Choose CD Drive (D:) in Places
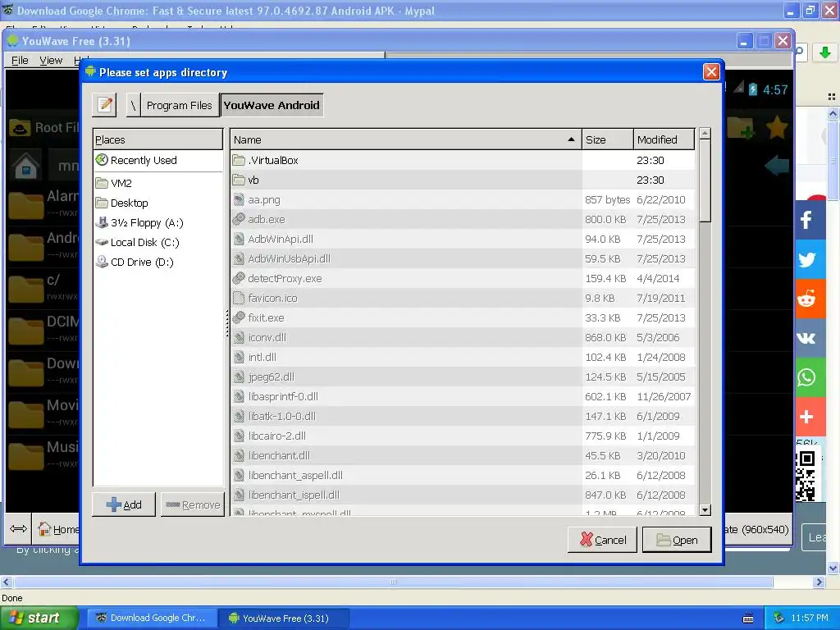This screenshot has width=840, height=630. [x=157, y=262]
